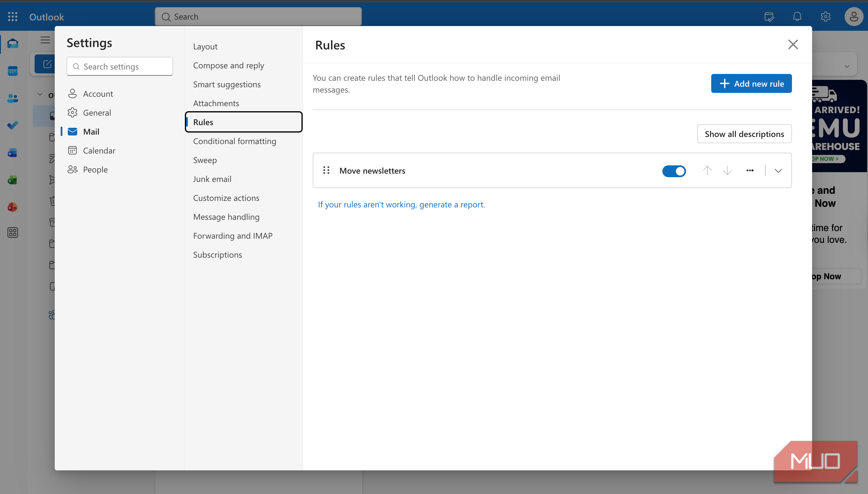Viewport: 868px width, 494px height.
Task: Move the newsletters rule up
Action: 707,170
